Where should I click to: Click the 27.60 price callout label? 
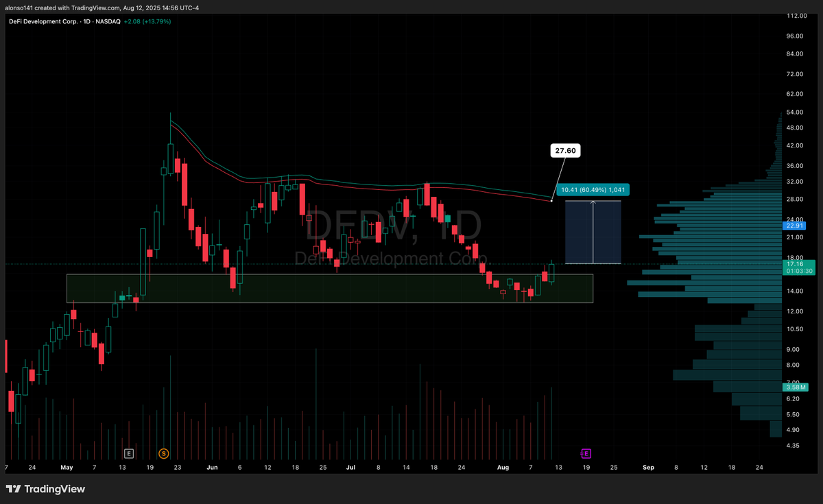pos(565,151)
